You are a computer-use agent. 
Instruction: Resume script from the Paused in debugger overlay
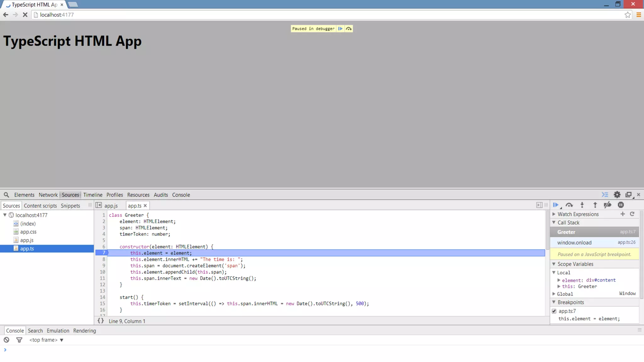[340, 29]
